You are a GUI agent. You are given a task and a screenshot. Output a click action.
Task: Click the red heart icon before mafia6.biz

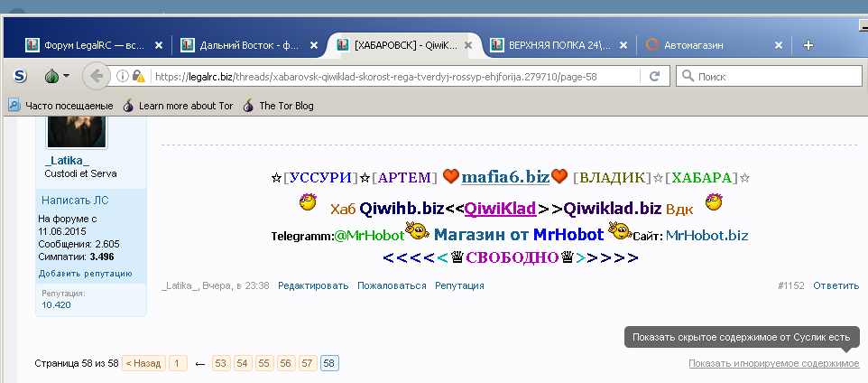pos(451,177)
